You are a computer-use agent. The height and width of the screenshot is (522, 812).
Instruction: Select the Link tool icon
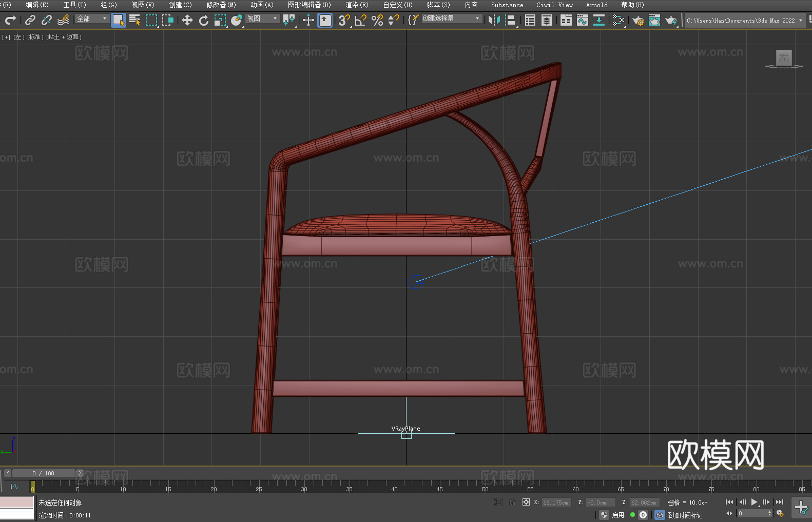pos(30,20)
